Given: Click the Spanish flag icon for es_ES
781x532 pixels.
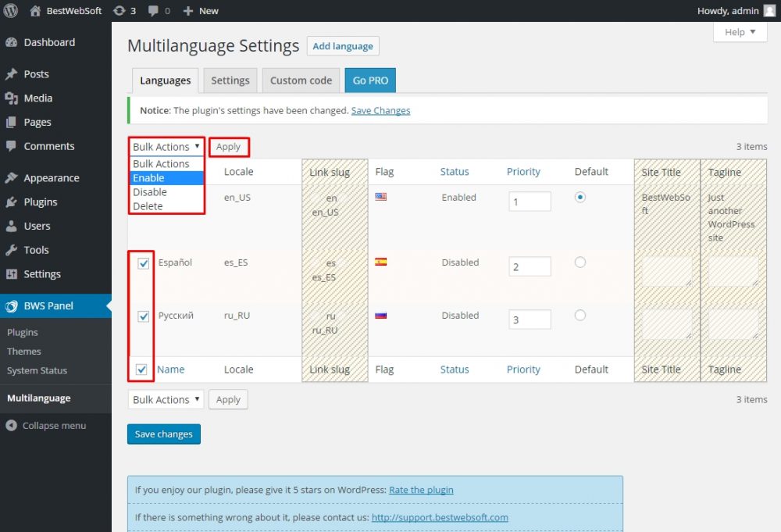Looking at the screenshot, I should 380,262.
